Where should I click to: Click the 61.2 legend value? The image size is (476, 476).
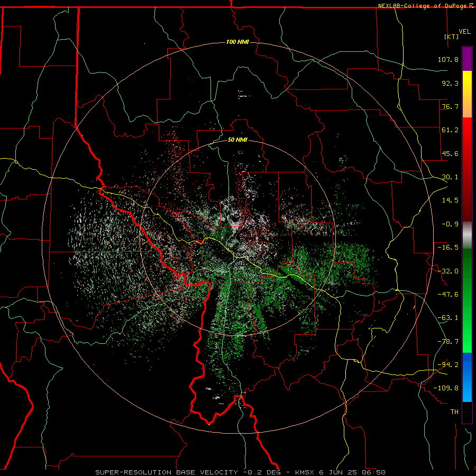pyautogui.click(x=450, y=130)
